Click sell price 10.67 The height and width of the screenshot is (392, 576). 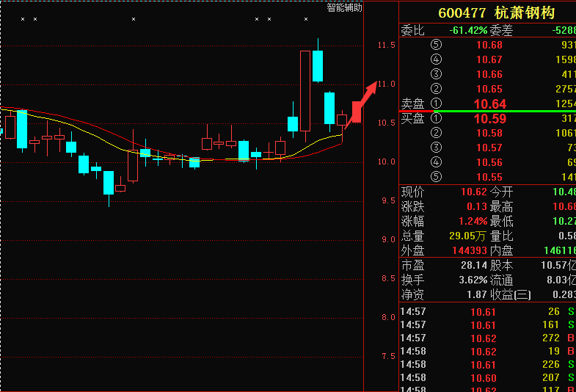pos(489,60)
